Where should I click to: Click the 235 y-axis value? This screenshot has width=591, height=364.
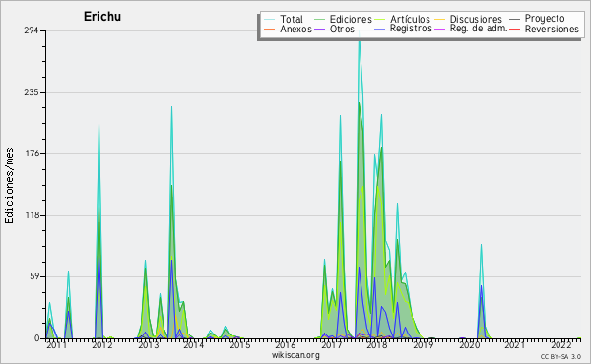coord(32,92)
